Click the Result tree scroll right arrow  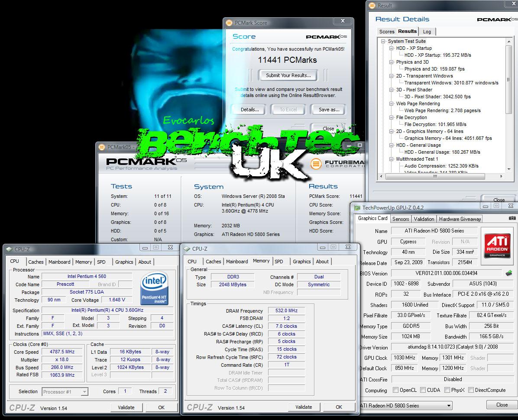click(x=502, y=176)
